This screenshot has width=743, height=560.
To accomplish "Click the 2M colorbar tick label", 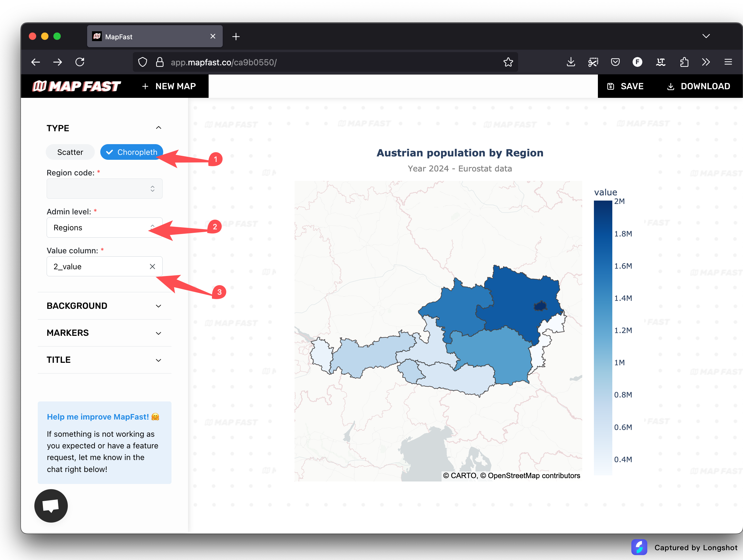I will tap(619, 201).
